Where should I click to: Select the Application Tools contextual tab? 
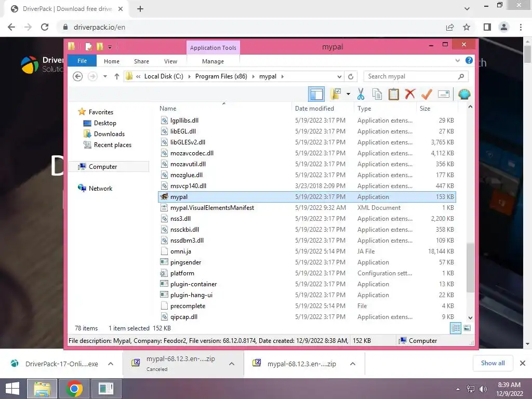coord(213,48)
